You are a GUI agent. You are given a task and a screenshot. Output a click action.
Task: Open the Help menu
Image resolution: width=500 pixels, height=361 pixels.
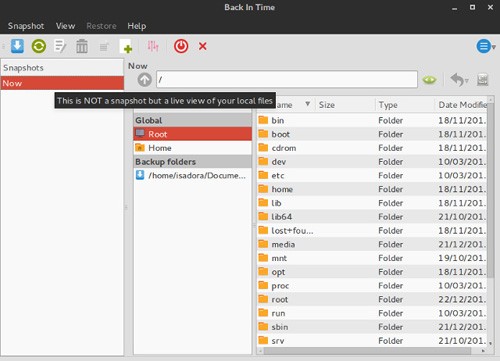pos(137,26)
